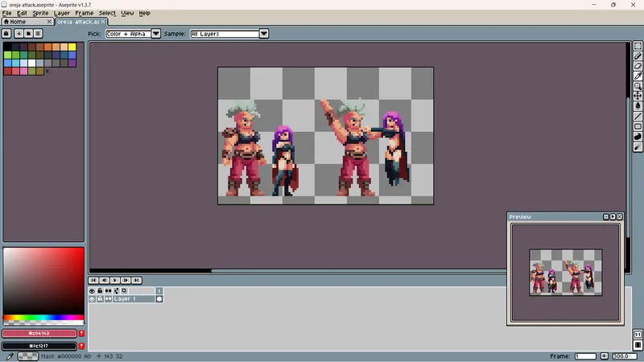Viewport: 644px width, 362px height.
Task: Click the zoom percentage field
Action: (x=623, y=356)
